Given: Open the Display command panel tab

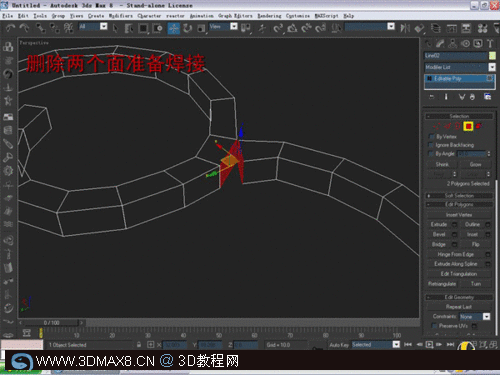Looking at the screenshot, I should pos(478,44).
